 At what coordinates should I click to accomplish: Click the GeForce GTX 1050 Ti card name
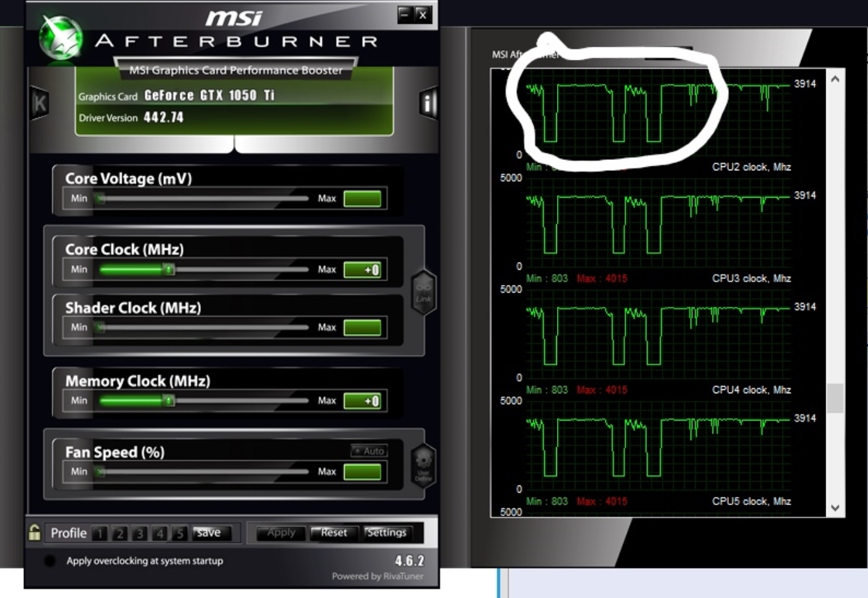209,96
